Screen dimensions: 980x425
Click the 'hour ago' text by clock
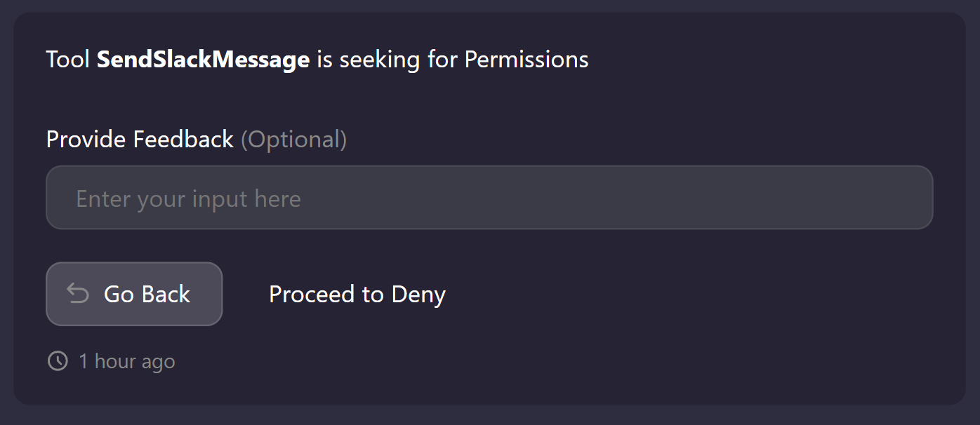click(x=134, y=362)
